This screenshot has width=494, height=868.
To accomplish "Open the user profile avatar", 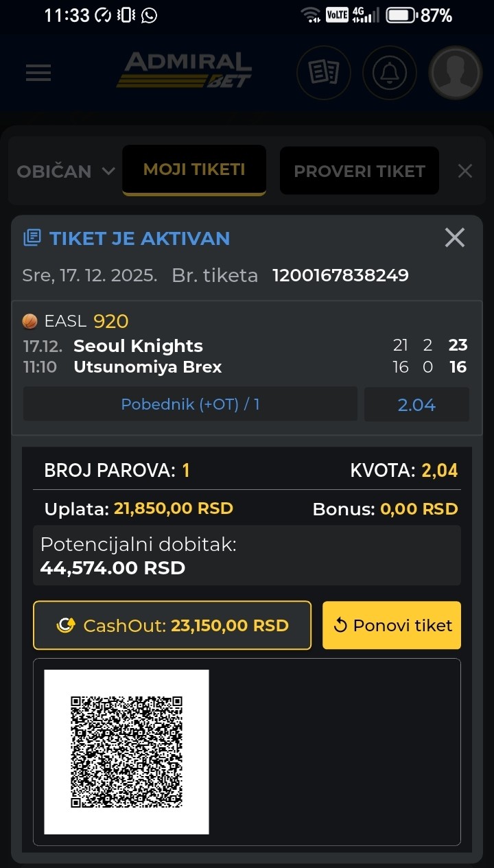I will (455, 73).
